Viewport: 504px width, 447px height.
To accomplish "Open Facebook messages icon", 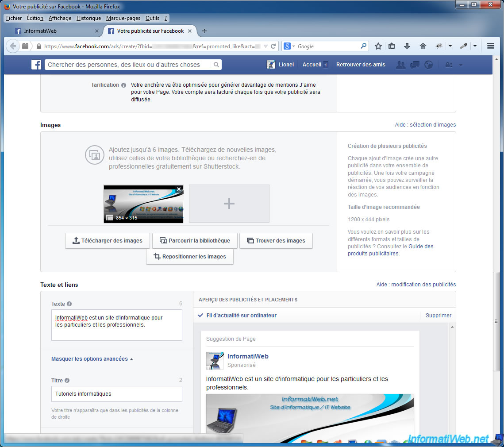I will (415, 65).
